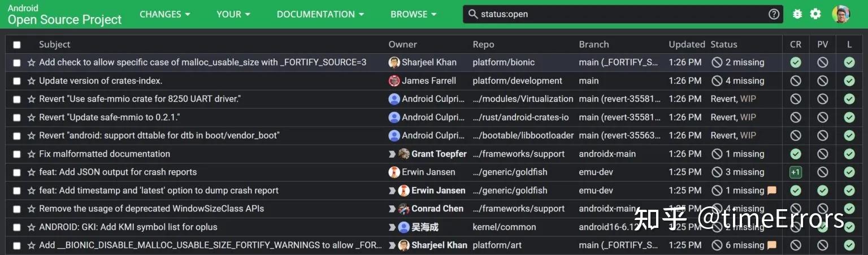This screenshot has height=255, width=868.
Task: Open the bug report icon
Action: tap(797, 14)
